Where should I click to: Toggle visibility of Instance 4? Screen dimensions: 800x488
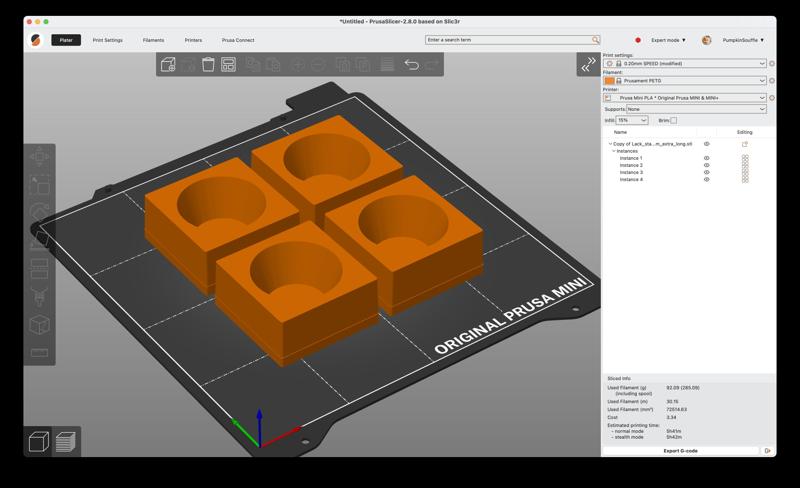707,180
